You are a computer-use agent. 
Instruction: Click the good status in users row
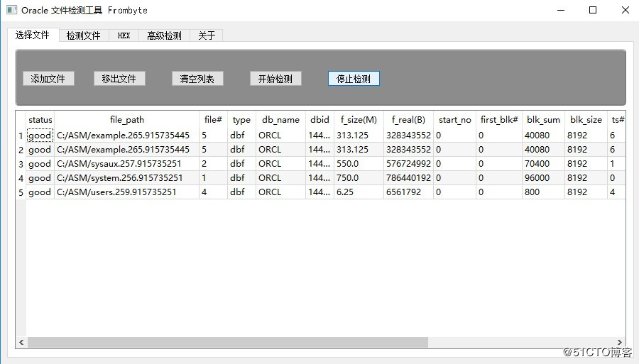coord(40,192)
